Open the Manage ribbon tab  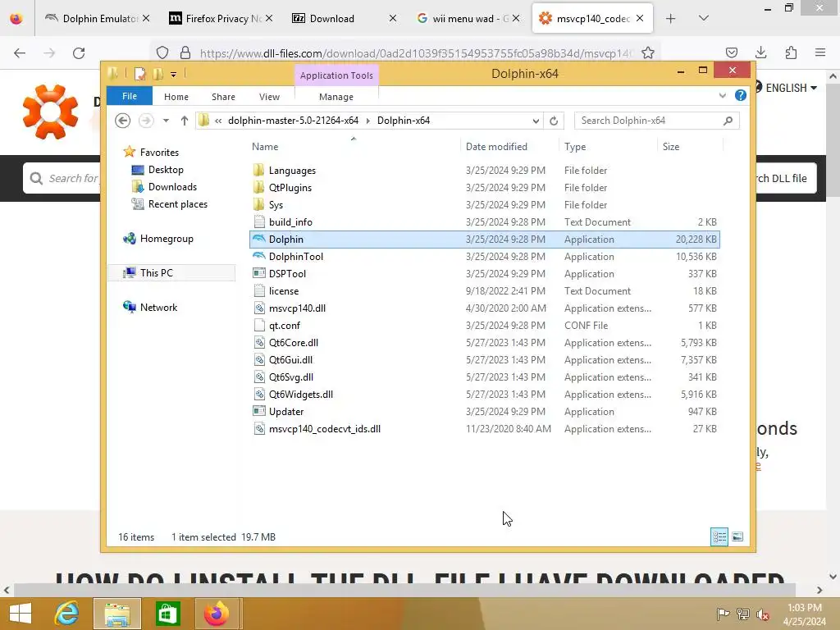pyautogui.click(x=336, y=97)
